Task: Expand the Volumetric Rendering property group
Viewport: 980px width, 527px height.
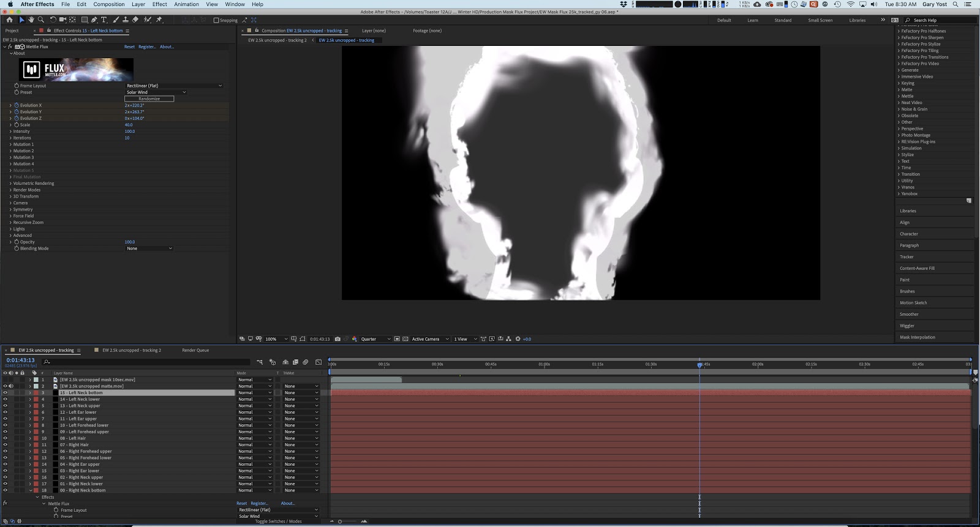Action: pyautogui.click(x=10, y=184)
